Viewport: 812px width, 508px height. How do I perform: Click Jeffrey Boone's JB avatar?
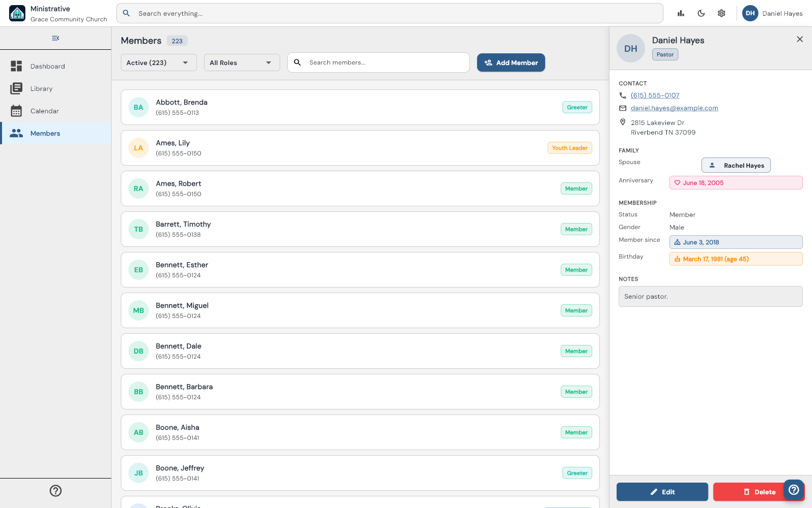point(139,473)
